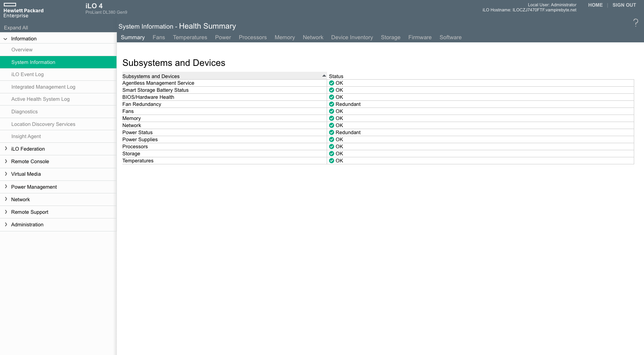Open the help question mark icon
This screenshot has width=644, height=355.
click(x=635, y=23)
